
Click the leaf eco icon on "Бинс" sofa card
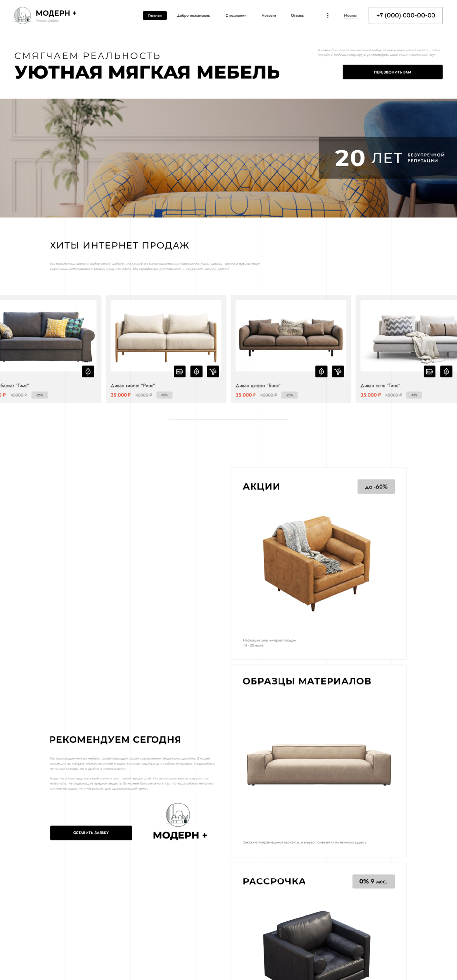(321, 371)
